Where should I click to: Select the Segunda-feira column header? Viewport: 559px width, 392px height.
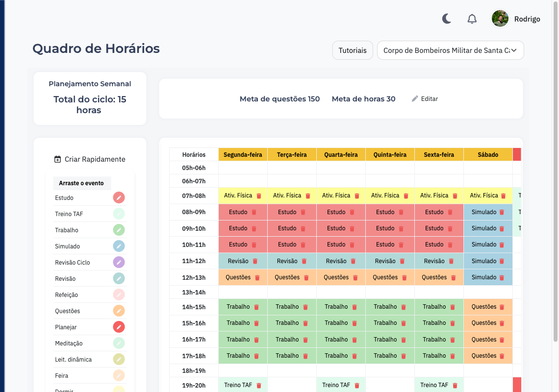pos(243,154)
